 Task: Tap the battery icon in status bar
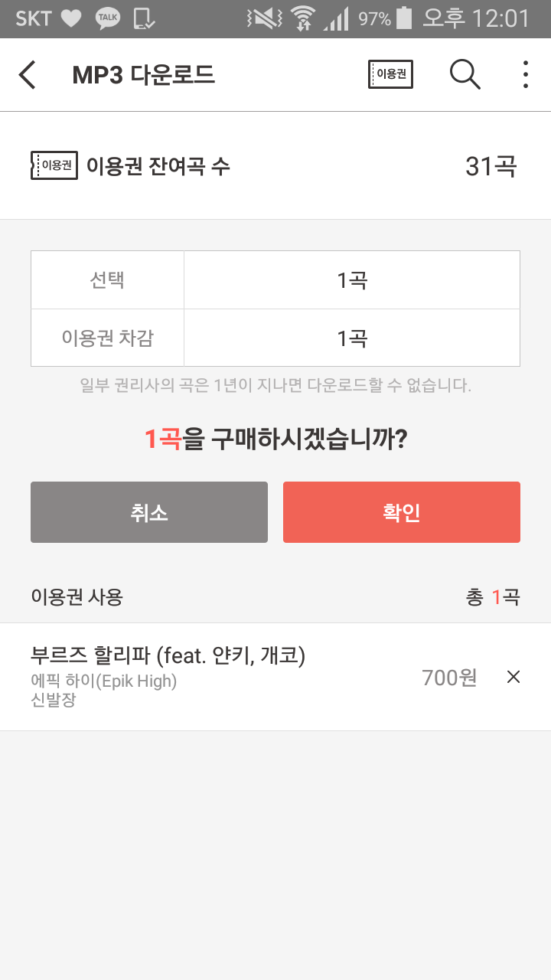click(x=404, y=18)
